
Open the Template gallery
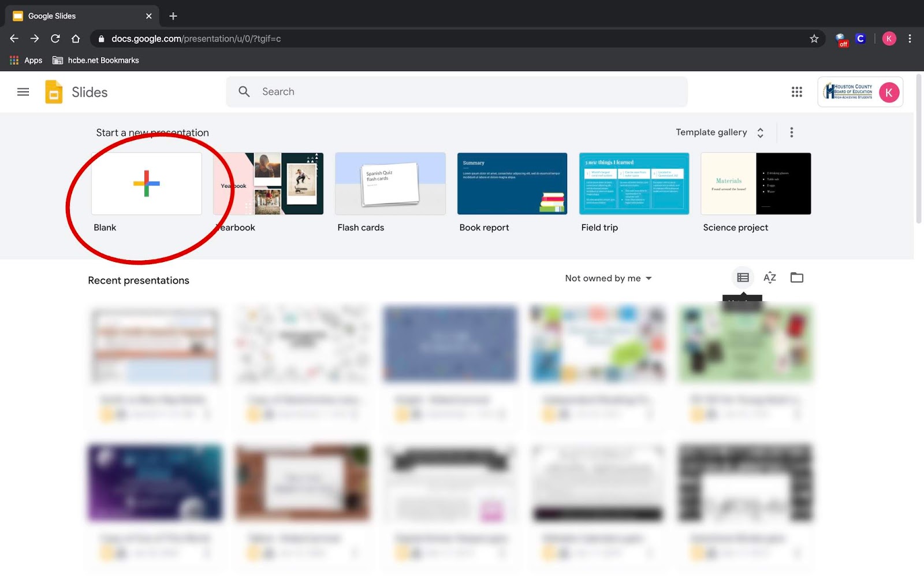pos(711,132)
